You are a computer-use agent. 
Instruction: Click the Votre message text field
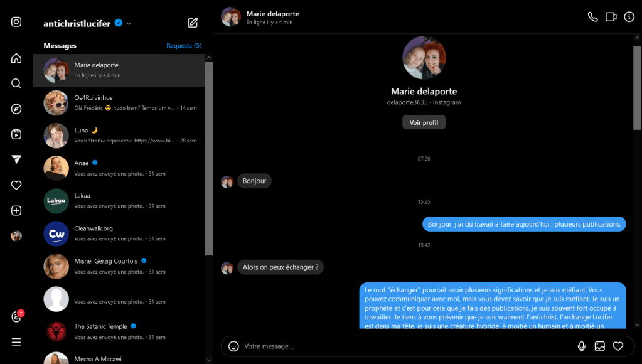402,346
